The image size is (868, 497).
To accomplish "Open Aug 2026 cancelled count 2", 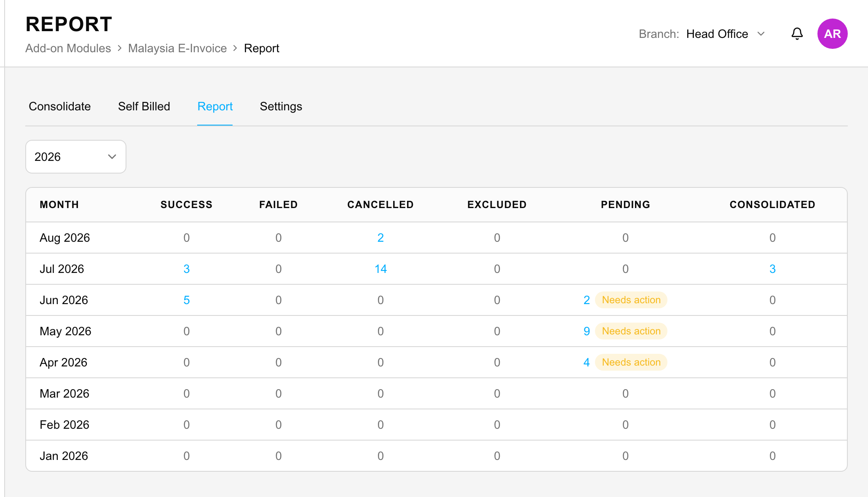I will point(380,238).
